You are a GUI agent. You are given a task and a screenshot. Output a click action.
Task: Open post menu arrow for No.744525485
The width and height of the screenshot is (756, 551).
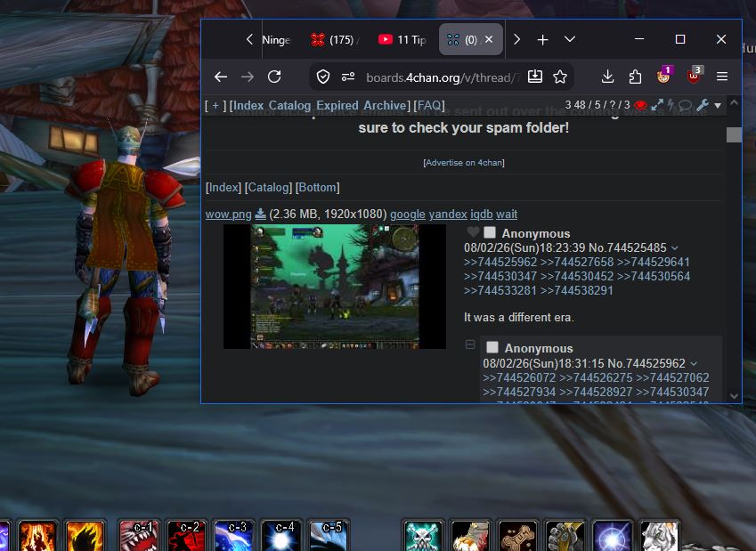point(674,248)
